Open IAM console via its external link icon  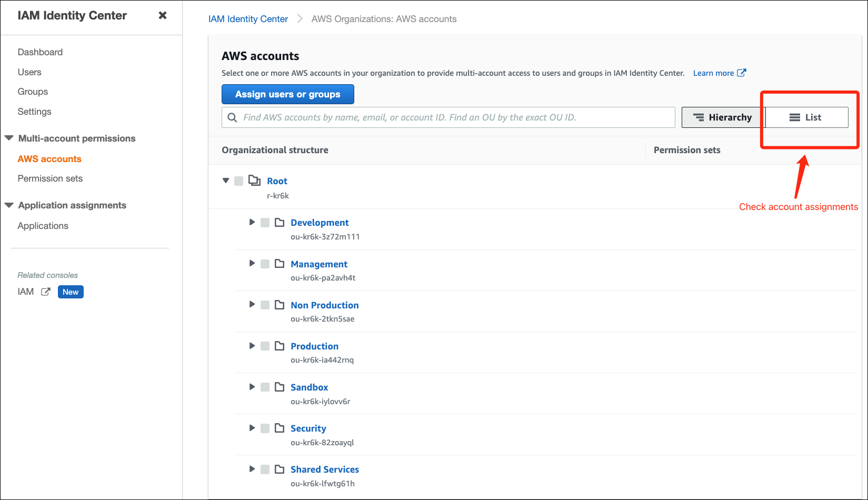[x=45, y=291]
